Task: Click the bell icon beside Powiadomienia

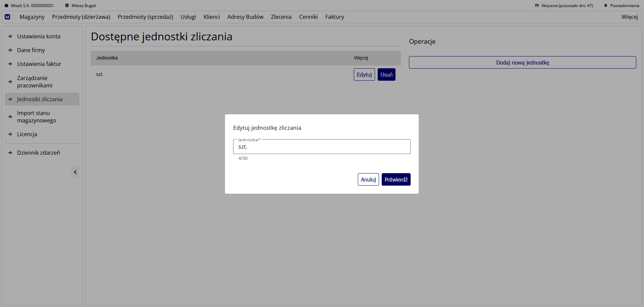Action: click(x=606, y=6)
